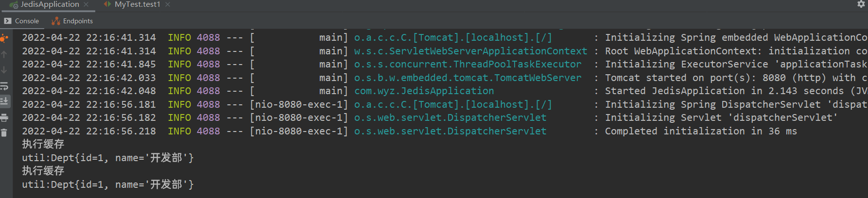Switch to the Console tab

21,21
